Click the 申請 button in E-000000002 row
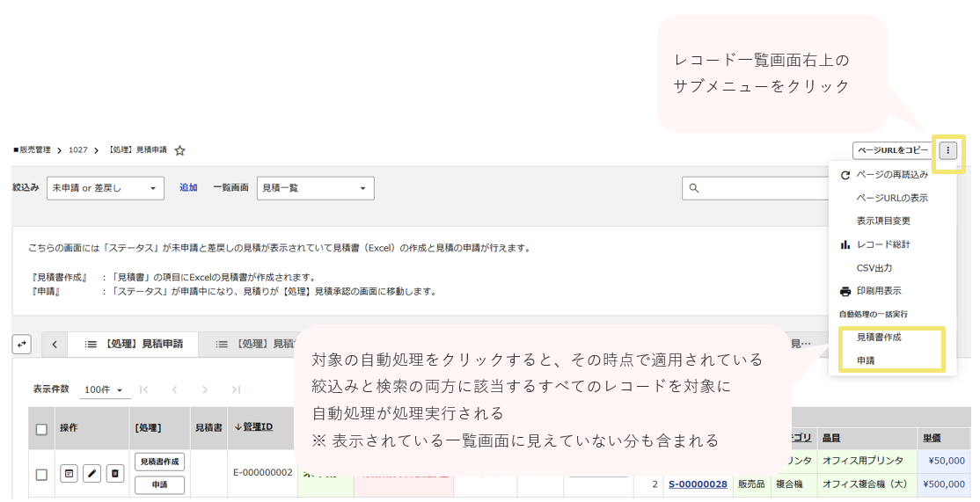The width and height of the screenshot is (980, 502). coord(159,484)
